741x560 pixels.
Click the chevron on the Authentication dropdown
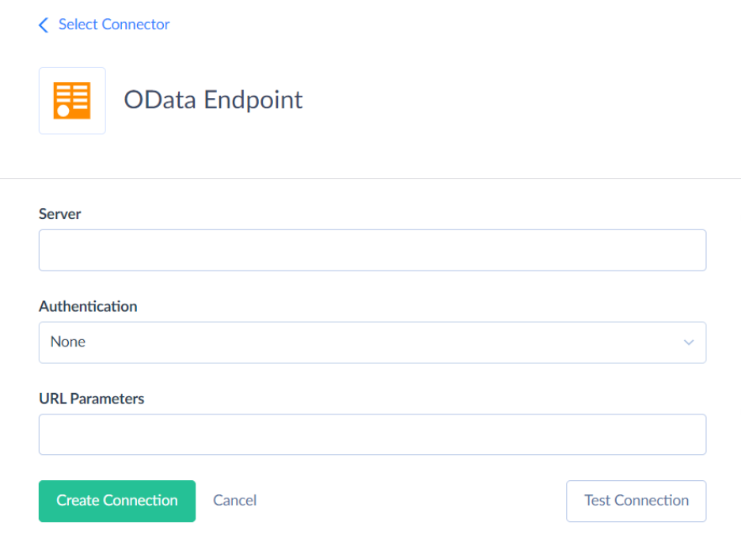688,342
